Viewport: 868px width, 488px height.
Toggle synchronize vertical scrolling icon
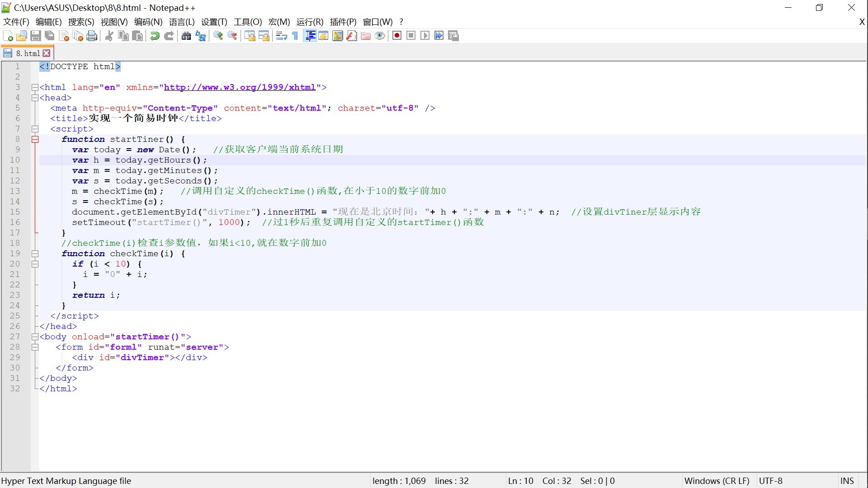250,36
